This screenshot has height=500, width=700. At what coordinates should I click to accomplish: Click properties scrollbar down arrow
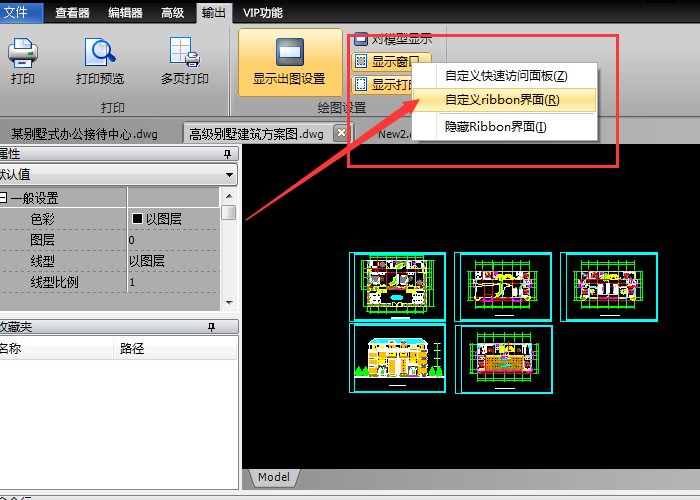point(229,303)
